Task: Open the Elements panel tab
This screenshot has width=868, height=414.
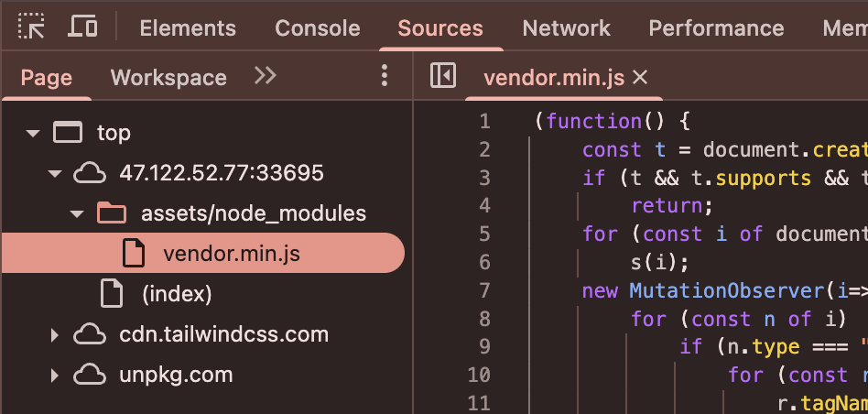Action: tap(187, 28)
